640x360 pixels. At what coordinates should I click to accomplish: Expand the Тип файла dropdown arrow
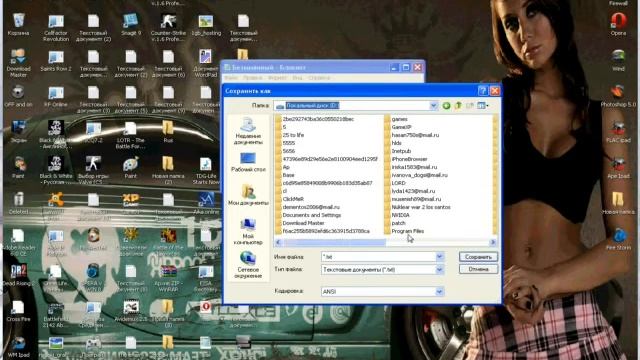(x=440, y=269)
